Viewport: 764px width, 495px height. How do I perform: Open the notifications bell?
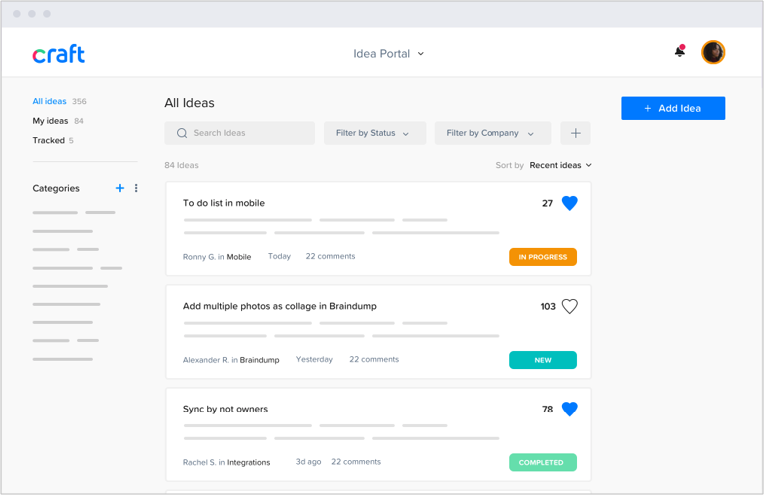pyautogui.click(x=680, y=52)
